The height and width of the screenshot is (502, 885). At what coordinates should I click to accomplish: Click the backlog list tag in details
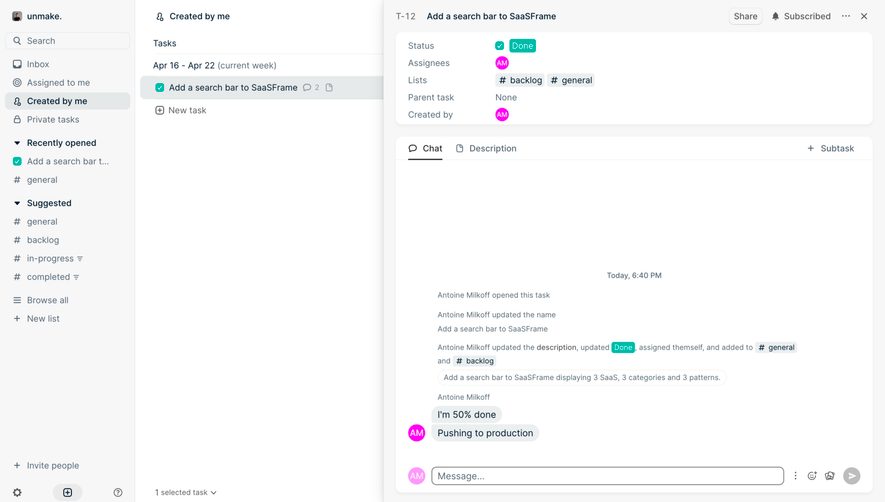(x=520, y=80)
